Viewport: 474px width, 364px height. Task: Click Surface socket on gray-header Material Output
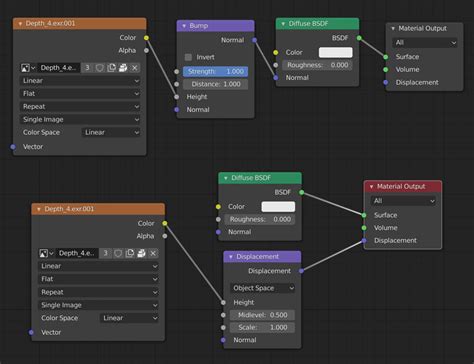click(x=386, y=57)
